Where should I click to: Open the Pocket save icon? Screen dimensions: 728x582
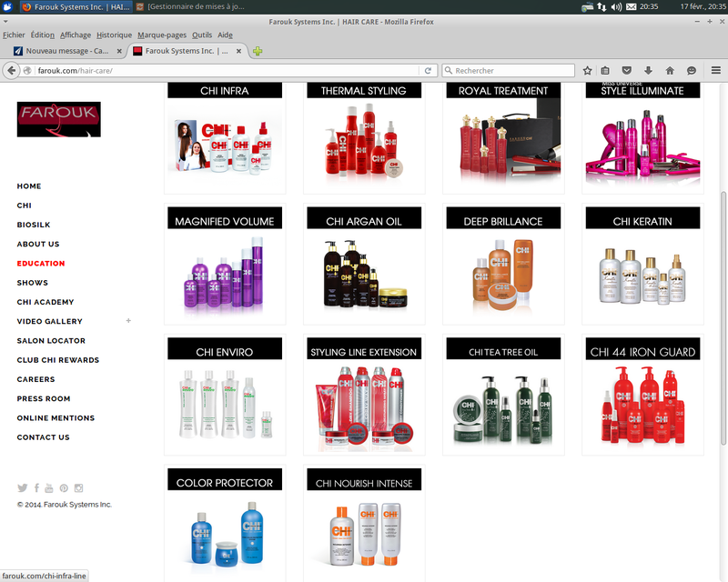click(626, 71)
